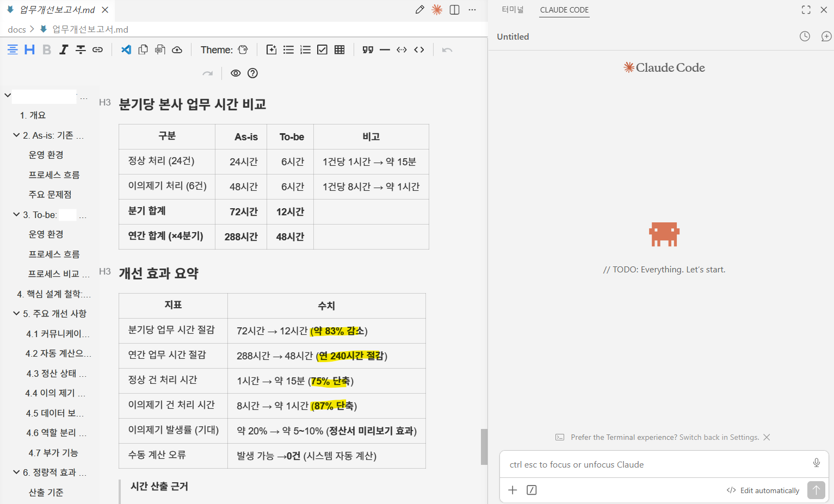834x504 pixels.
Task: Click the cloud upload icon in toolbar
Action: point(177,50)
